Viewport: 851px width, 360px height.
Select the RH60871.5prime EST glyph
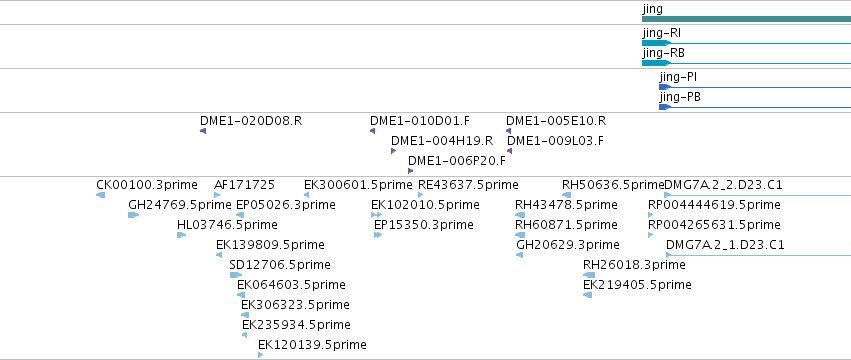click(x=520, y=235)
